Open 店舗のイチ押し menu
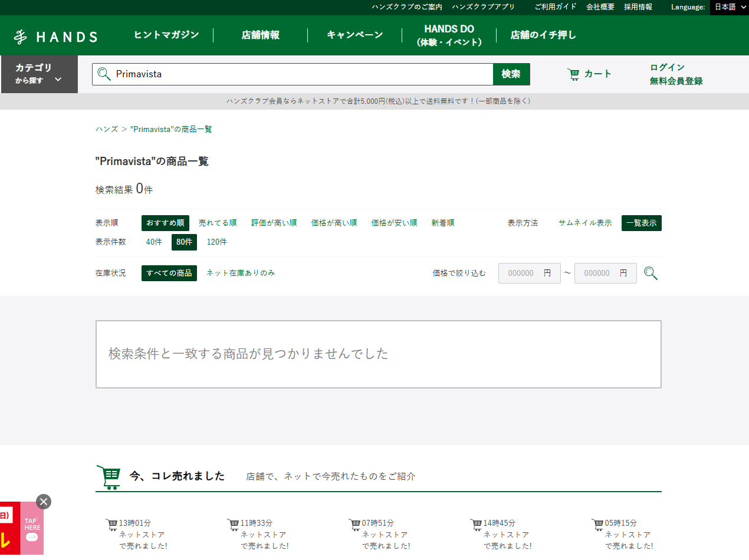 (543, 35)
